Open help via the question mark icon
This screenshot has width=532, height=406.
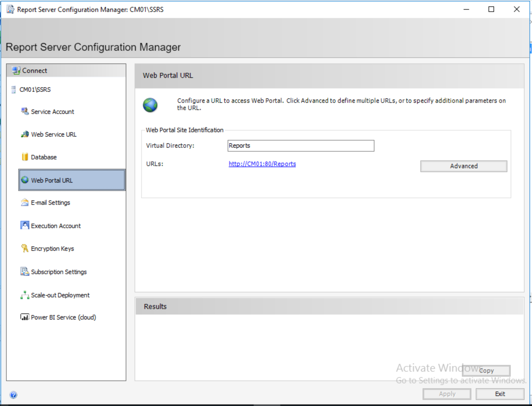point(13,395)
